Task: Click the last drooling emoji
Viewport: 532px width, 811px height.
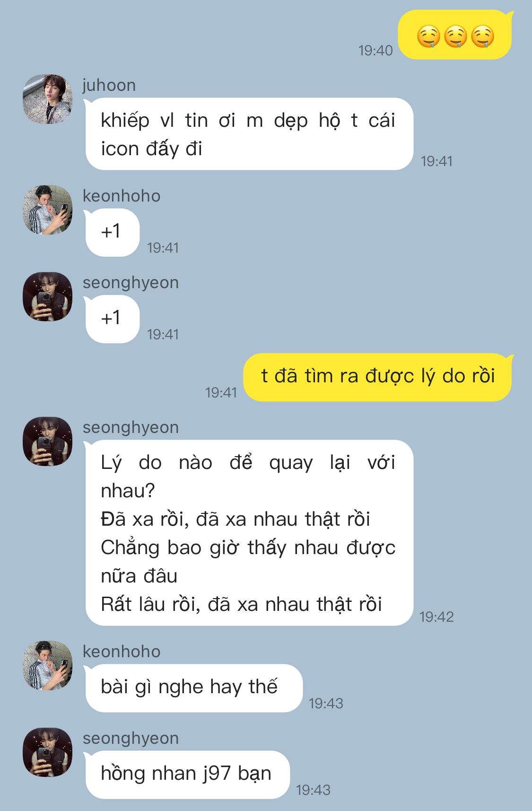Action: pyautogui.click(x=483, y=36)
